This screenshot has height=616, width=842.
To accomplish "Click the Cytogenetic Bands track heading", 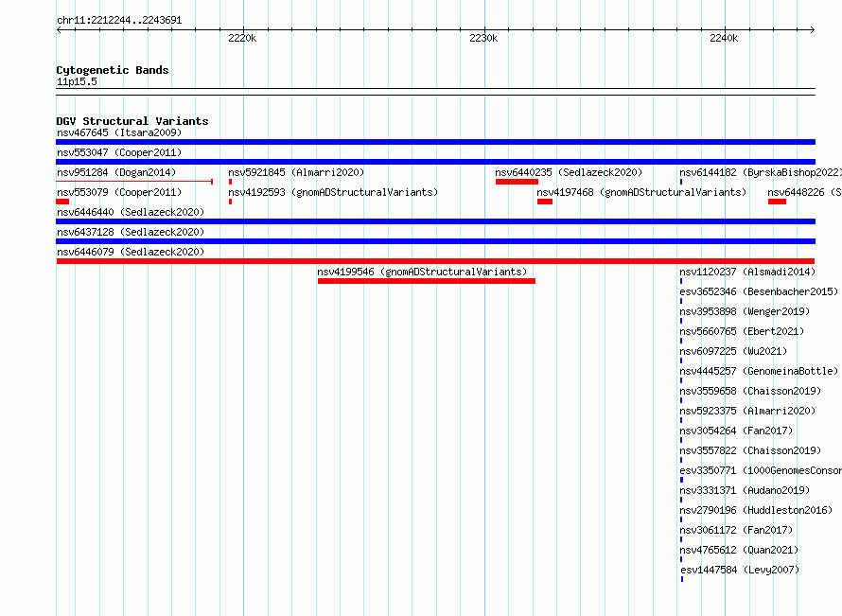I will 113,70.
